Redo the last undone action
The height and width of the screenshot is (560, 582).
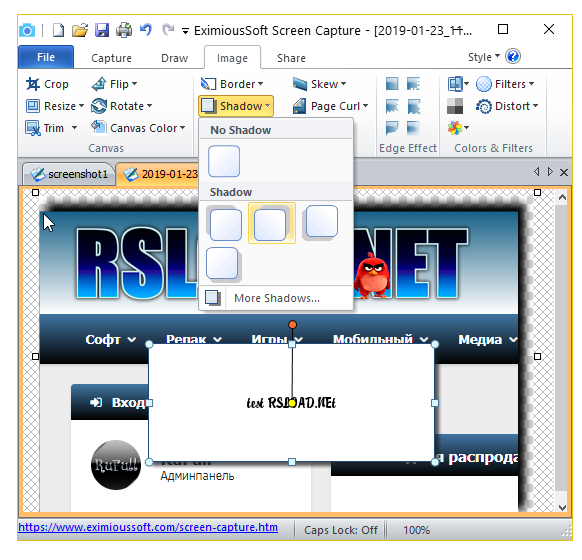pos(168,30)
